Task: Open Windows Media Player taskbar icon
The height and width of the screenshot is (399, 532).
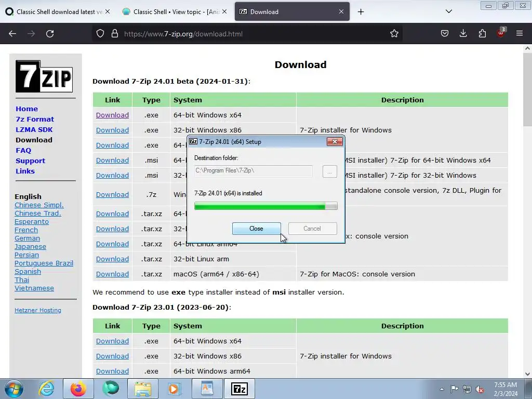Action: pyautogui.click(x=175, y=389)
